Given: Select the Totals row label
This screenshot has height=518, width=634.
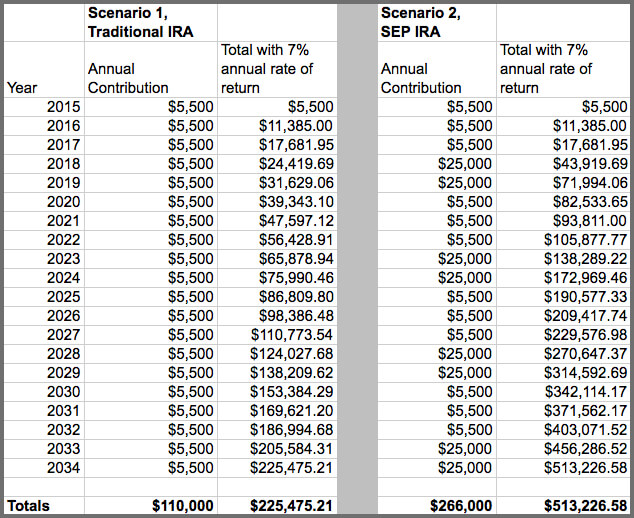Looking at the screenshot, I should [28, 506].
